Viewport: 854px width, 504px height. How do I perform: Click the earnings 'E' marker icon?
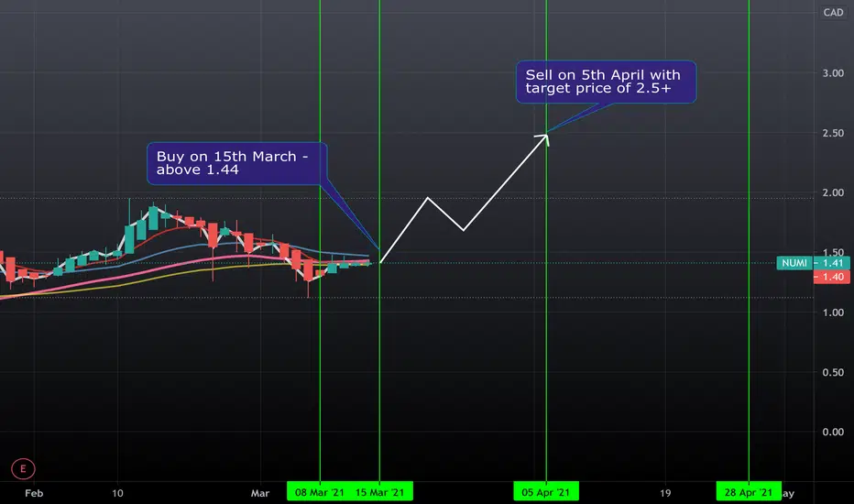pyautogui.click(x=23, y=468)
